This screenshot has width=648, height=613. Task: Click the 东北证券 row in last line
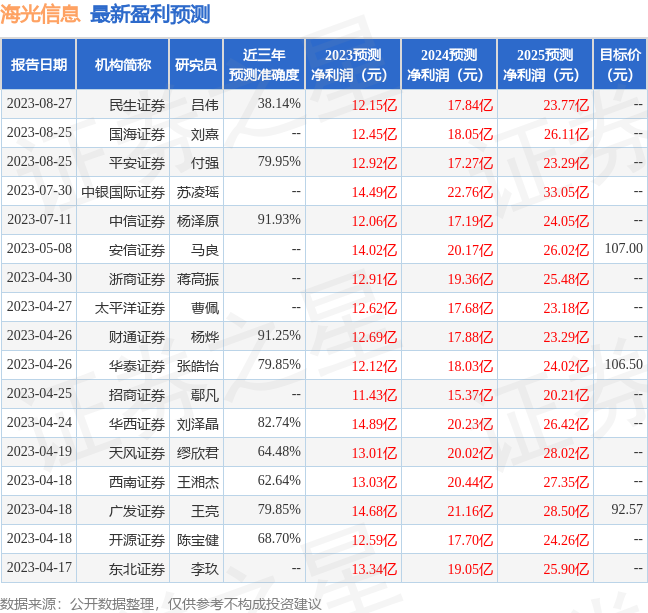pos(136,568)
